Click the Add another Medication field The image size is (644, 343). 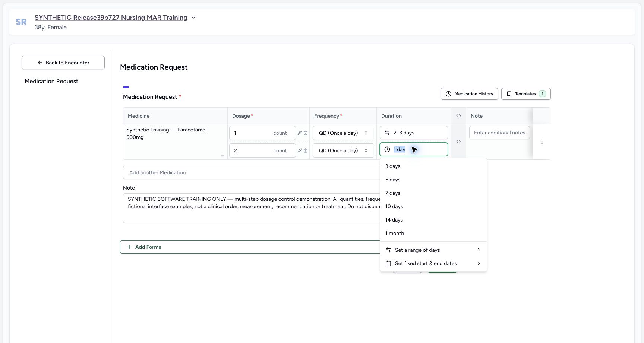click(x=252, y=172)
